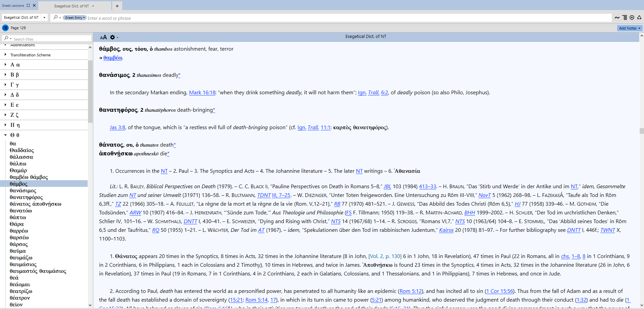Click the Page 129 label
This screenshot has width=644, height=309.
[18, 28]
